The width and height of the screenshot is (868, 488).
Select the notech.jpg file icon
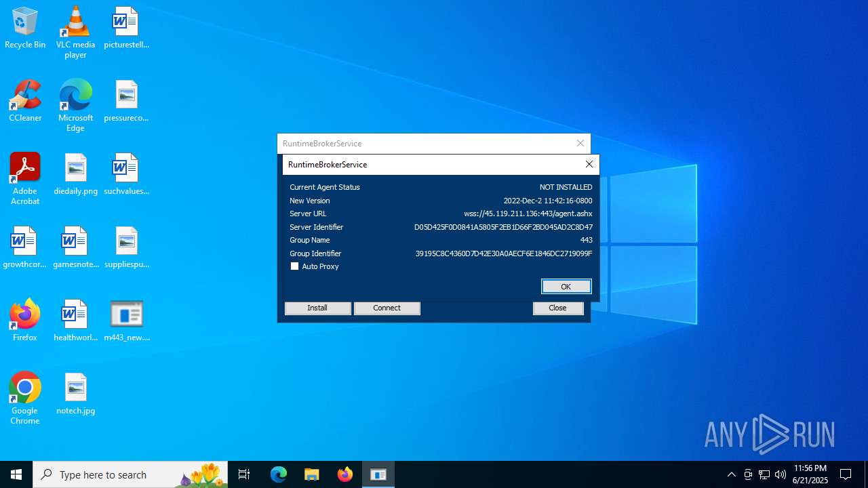[75, 394]
